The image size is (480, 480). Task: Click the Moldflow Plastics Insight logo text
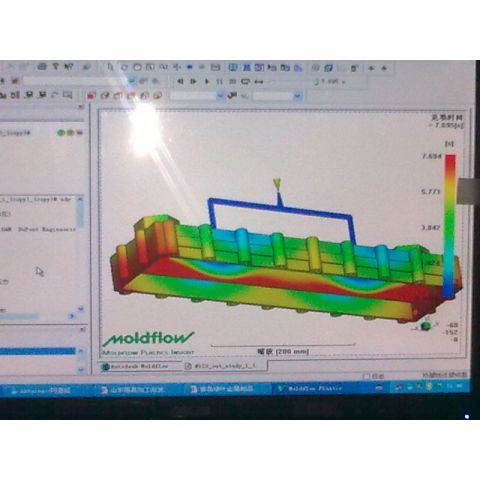click(148, 352)
